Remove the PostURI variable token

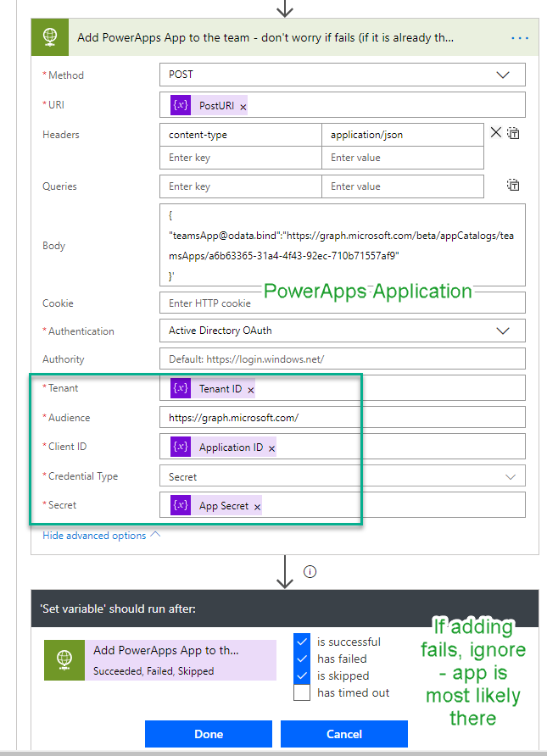243,107
